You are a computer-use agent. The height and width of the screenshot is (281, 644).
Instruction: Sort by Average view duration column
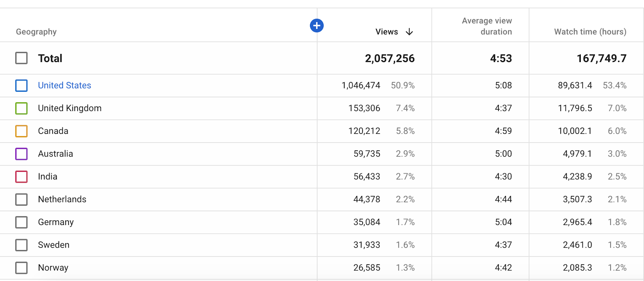(487, 26)
